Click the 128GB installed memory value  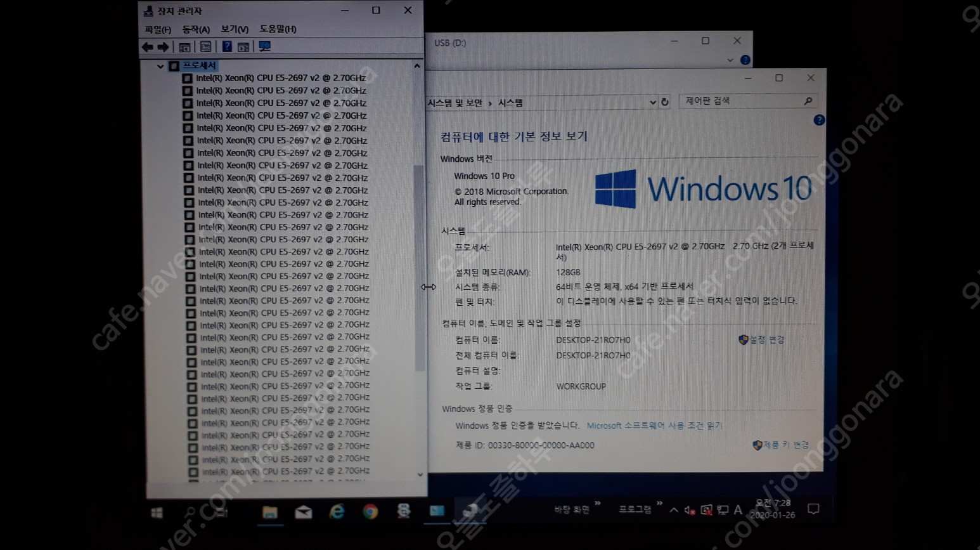(568, 272)
